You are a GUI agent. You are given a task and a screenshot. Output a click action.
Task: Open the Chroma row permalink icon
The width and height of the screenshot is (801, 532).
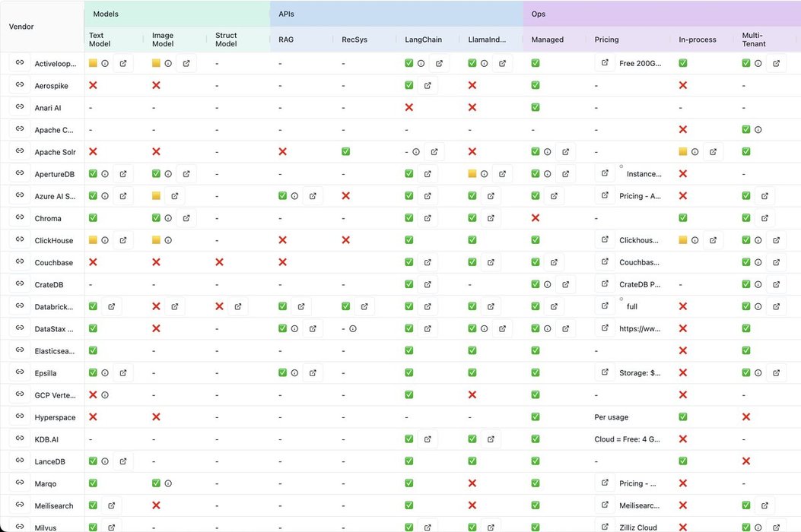coord(20,218)
